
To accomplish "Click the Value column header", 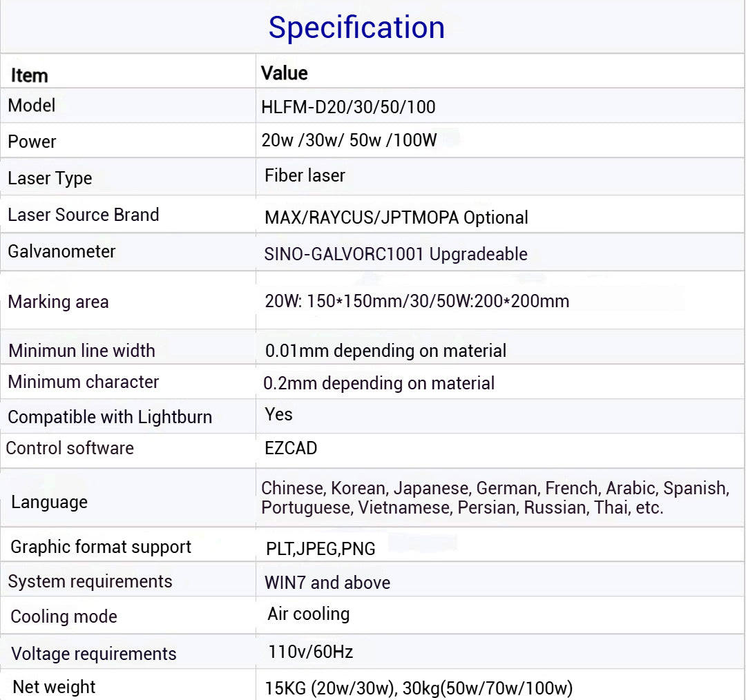I will [x=284, y=72].
